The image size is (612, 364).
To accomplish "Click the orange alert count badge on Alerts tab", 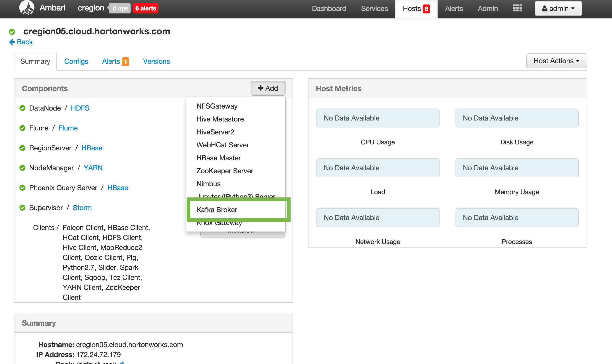I will 126,61.
